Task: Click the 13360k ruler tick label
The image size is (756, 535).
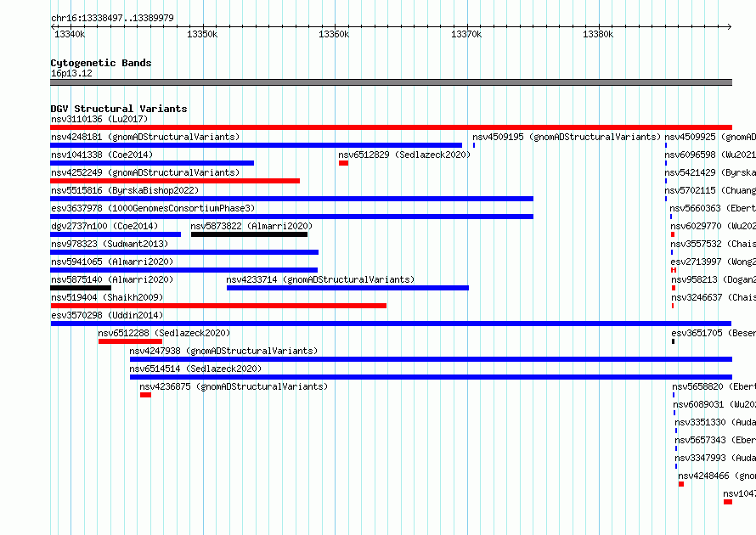Action: (334, 34)
